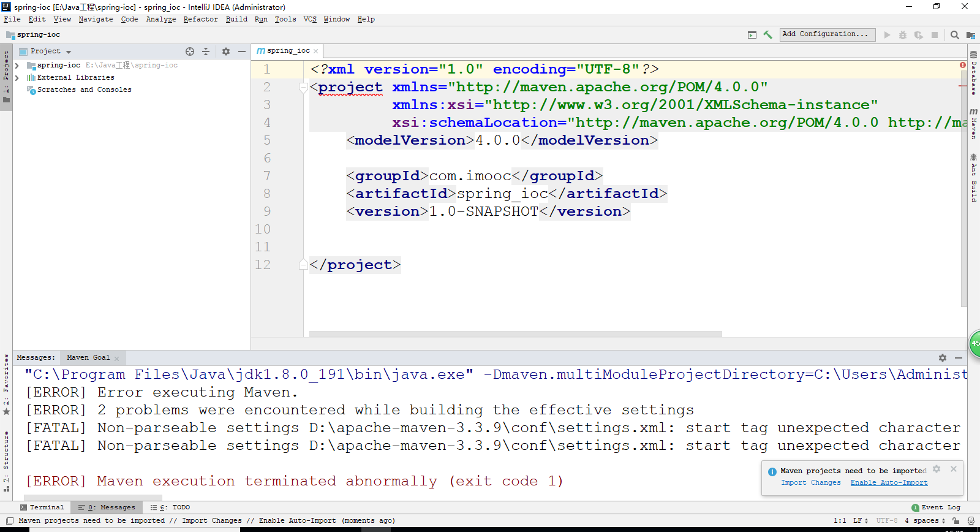
Task: Open the Tools menu
Action: 285,20
